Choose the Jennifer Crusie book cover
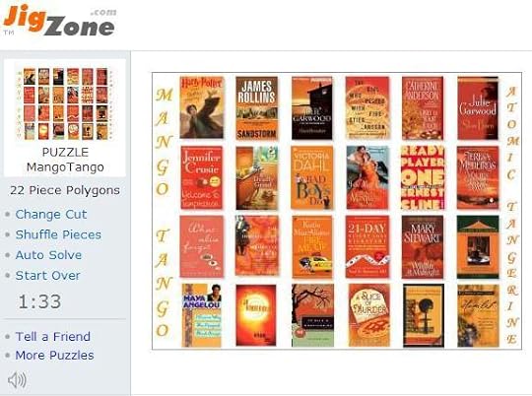The width and height of the screenshot is (532, 396). (202, 177)
